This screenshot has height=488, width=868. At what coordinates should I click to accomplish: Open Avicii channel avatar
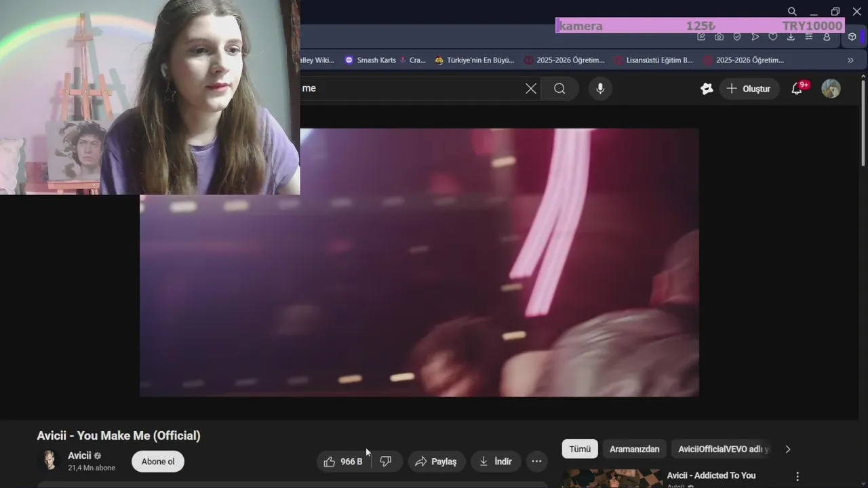click(50, 461)
